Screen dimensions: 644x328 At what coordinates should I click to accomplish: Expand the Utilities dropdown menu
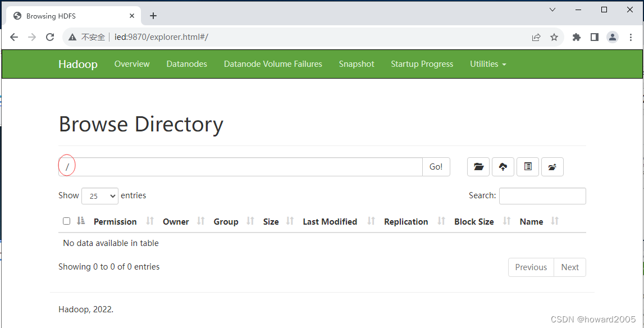(488, 64)
